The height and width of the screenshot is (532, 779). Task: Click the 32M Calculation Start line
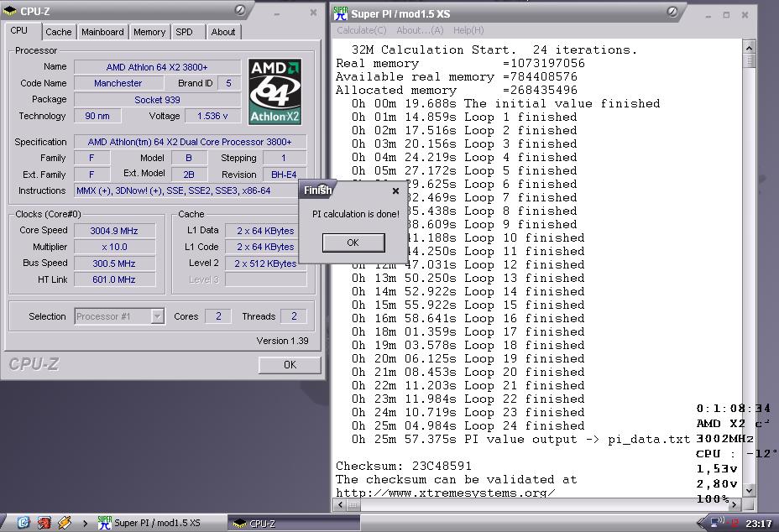[494, 50]
